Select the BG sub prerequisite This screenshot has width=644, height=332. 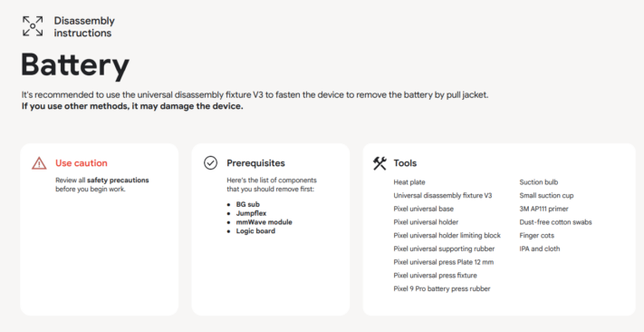pos(247,204)
